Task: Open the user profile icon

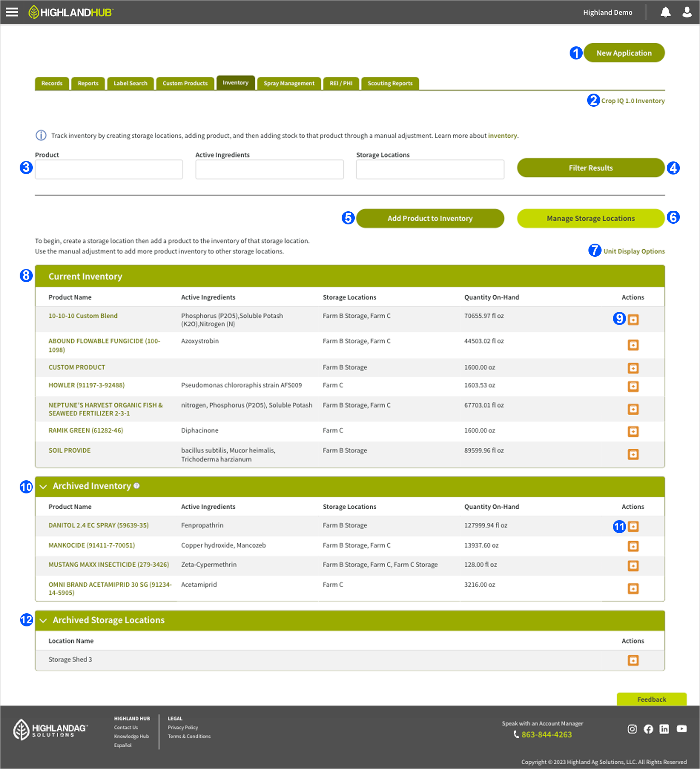Action: (x=686, y=12)
